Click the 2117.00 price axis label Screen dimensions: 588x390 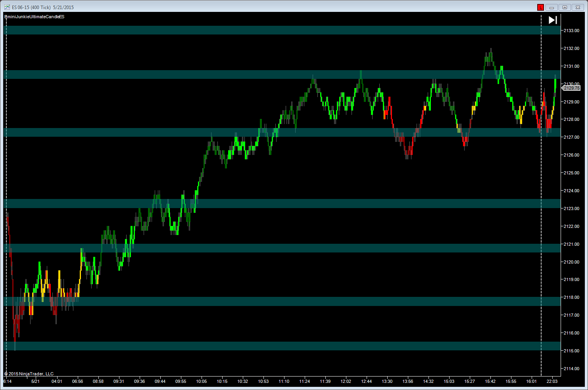point(571,315)
